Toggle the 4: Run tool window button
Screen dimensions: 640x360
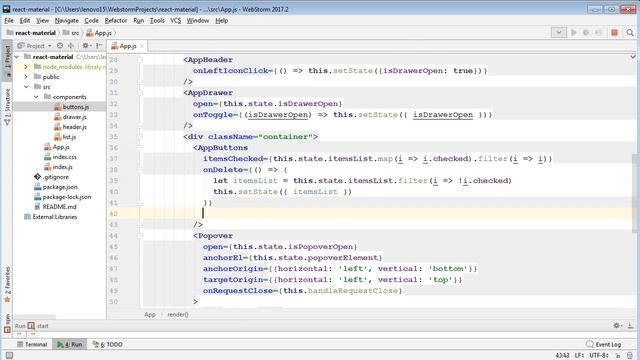pyautogui.click(x=70, y=344)
